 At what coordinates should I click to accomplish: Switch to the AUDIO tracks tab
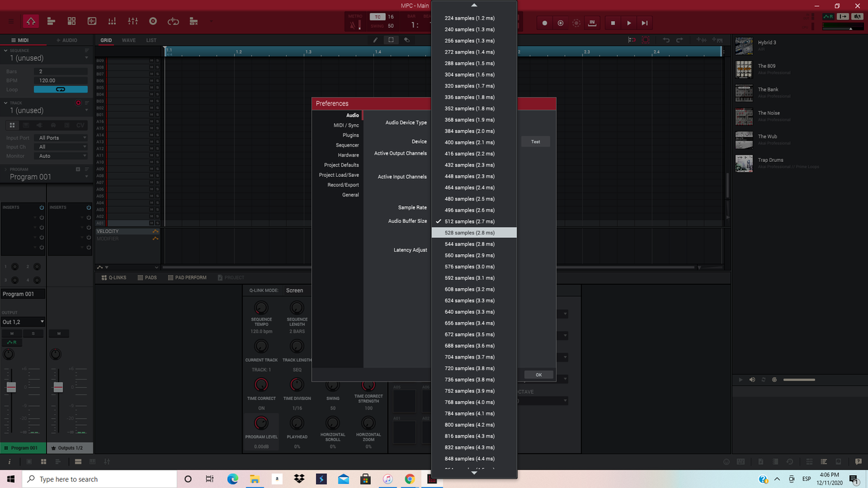[x=67, y=40]
